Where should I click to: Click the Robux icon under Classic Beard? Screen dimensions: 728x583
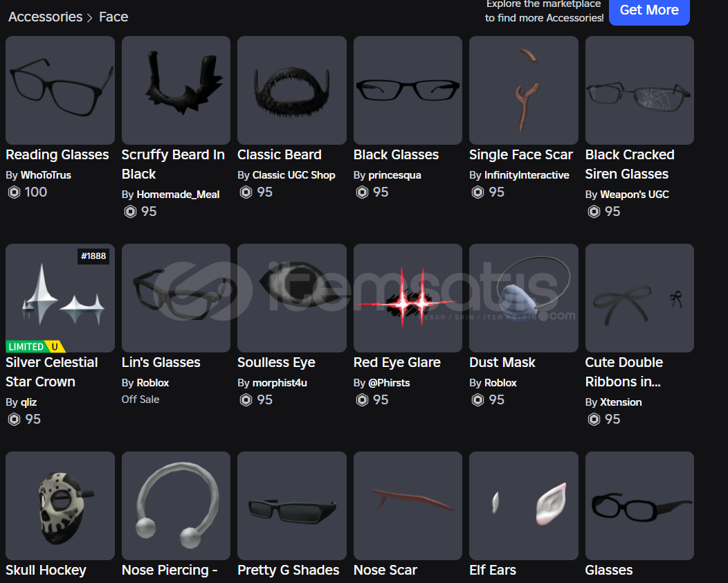coord(246,192)
